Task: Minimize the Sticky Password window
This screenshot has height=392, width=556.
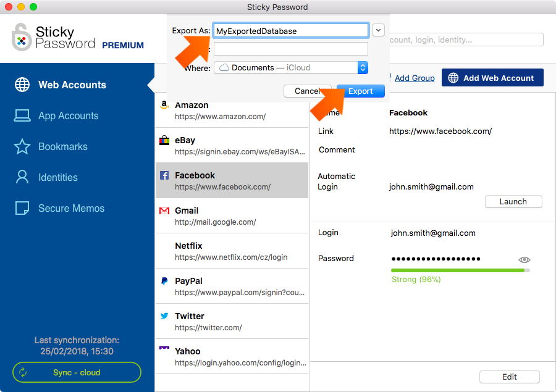Action: pyautogui.click(x=21, y=7)
